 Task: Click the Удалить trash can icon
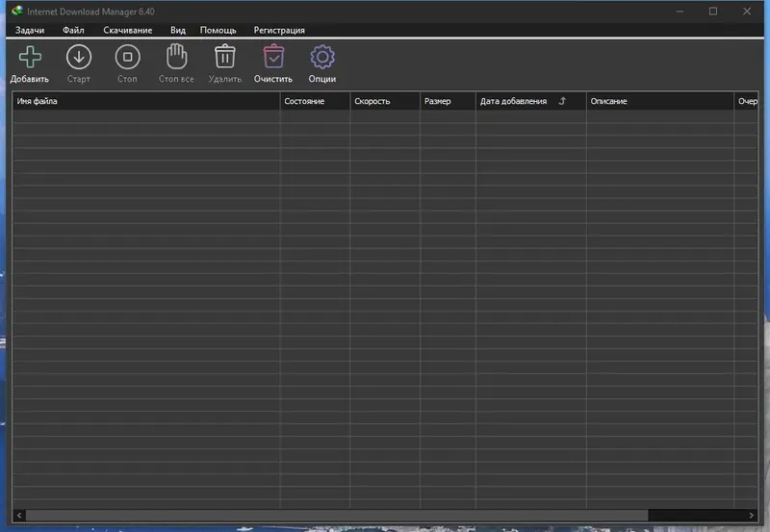pyautogui.click(x=225, y=57)
